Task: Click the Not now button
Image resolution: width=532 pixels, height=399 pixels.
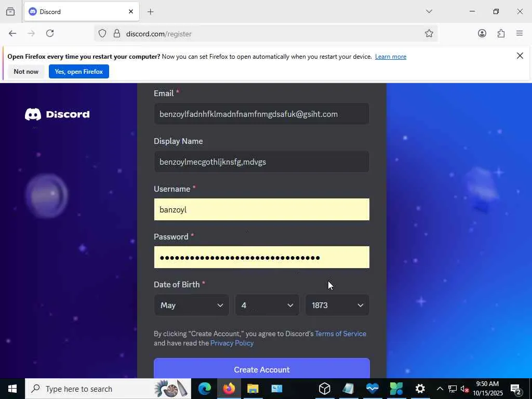Action: [x=26, y=72]
